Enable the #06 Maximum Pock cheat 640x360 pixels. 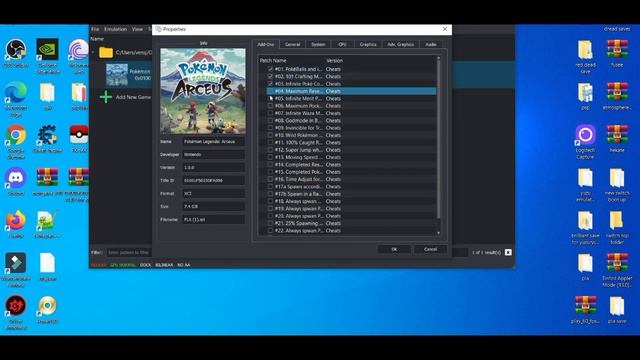click(270, 106)
